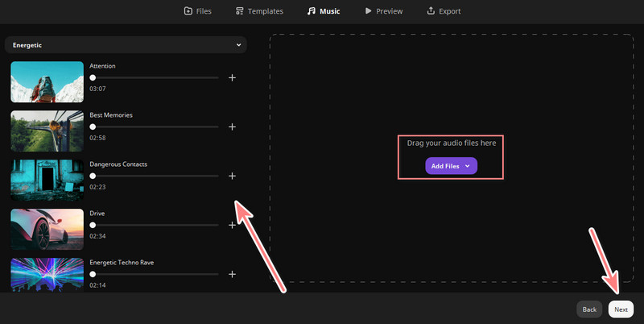Click the Attention track progress slider
The width and height of the screenshot is (644, 324).
(x=155, y=77)
